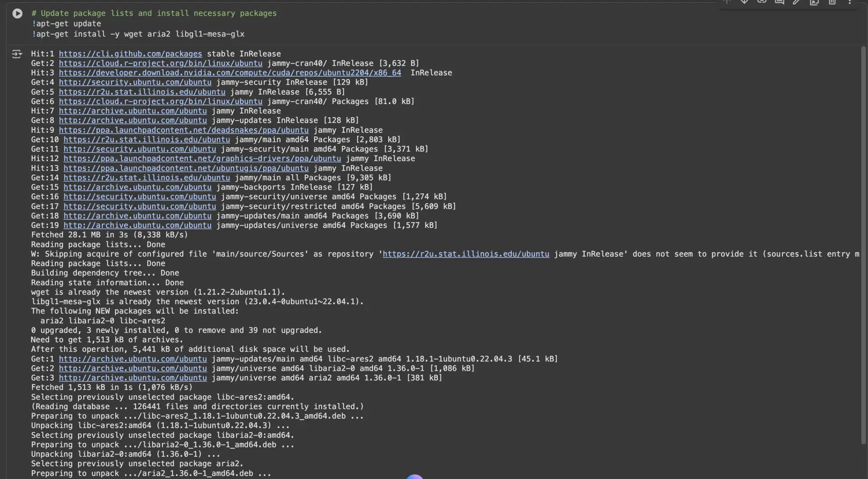Viewport: 868px width, 479px height.
Task: Click the pencil edit icon in cell toolbar
Action: tap(797, 2)
